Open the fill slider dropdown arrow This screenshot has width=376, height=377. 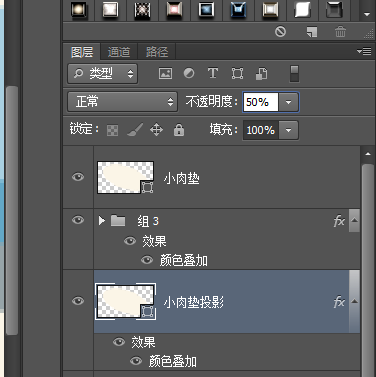(x=288, y=130)
